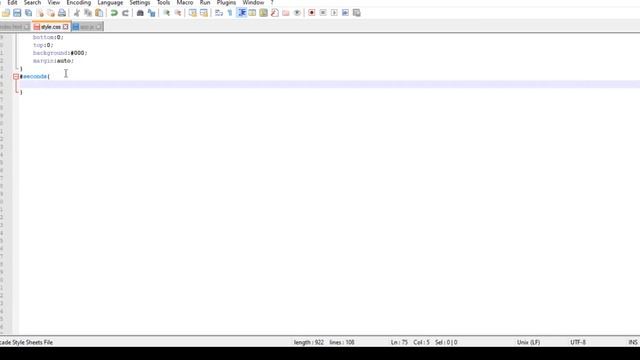The height and width of the screenshot is (360, 640).
Task: Click the Cut scissors icon
Action: pos(76,13)
